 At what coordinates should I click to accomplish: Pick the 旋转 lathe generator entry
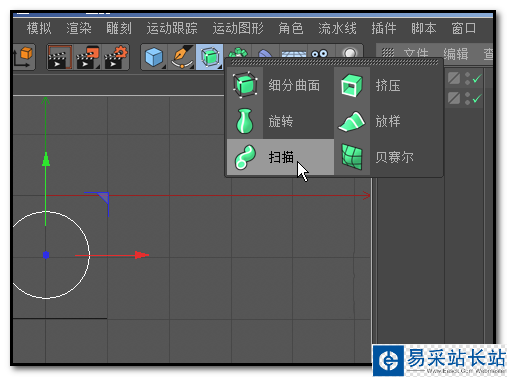[x=280, y=121]
